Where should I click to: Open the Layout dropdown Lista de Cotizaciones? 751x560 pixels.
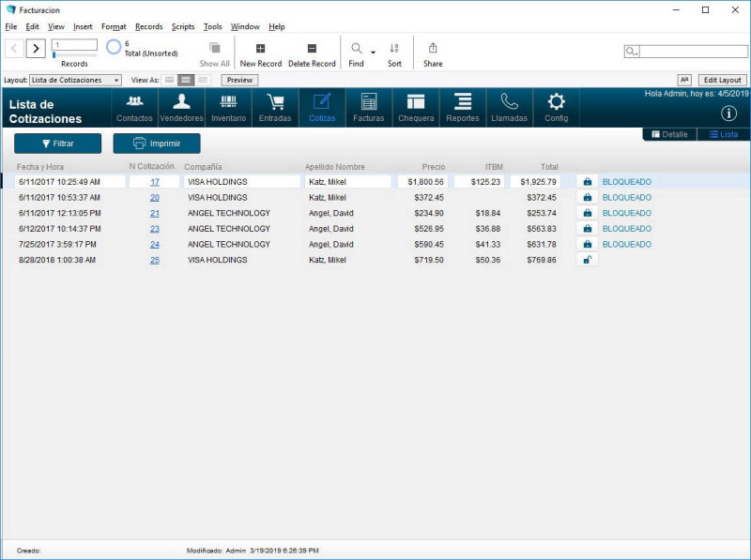pyautogui.click(x=75, y=80)
